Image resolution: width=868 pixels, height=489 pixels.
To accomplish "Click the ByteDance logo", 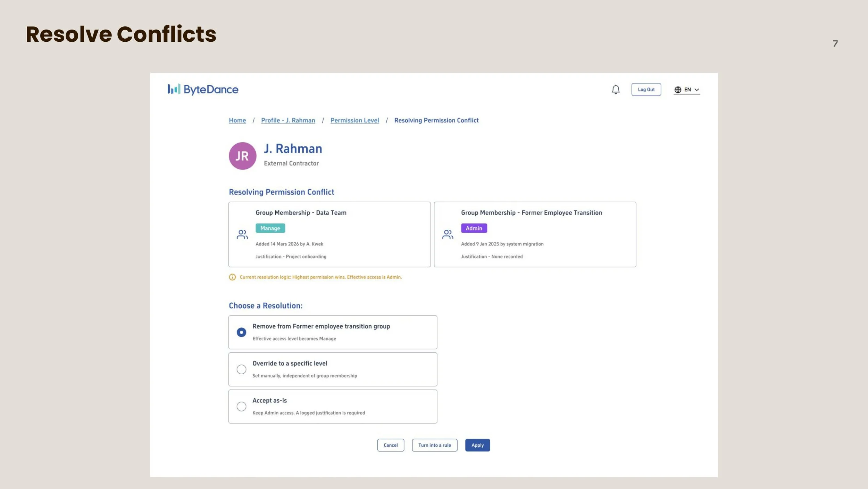I will (203, 89).
